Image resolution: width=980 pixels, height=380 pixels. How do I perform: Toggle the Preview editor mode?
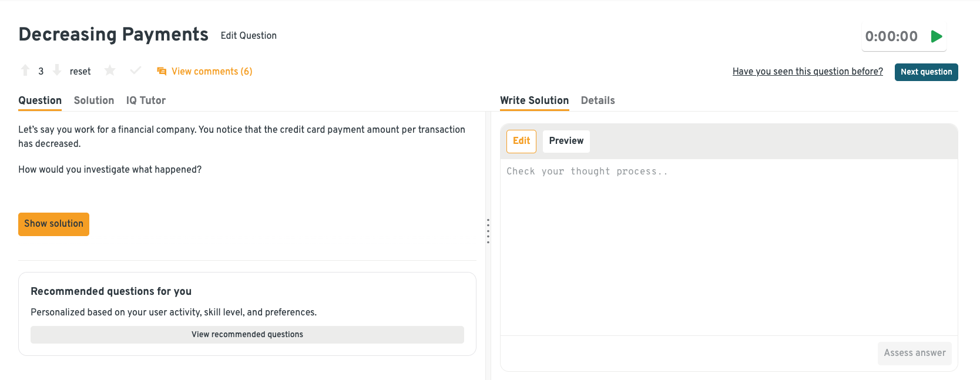[x=566, y=141]
